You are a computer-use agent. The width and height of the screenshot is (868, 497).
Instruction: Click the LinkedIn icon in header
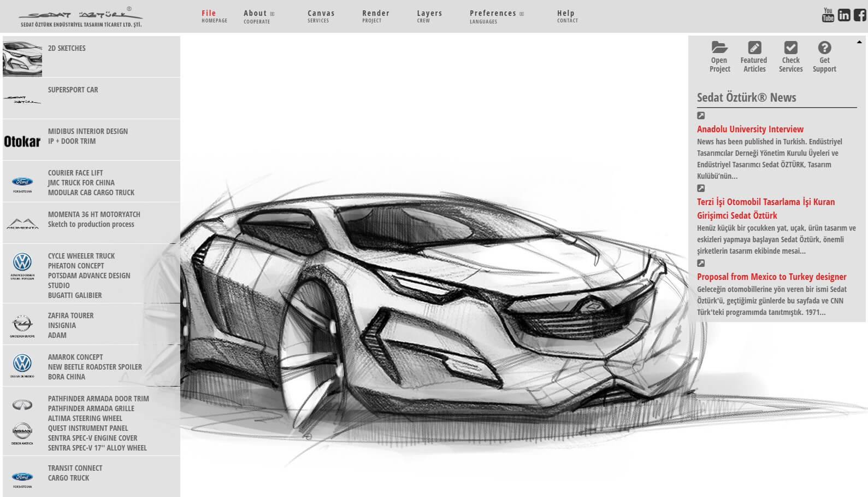844,15
